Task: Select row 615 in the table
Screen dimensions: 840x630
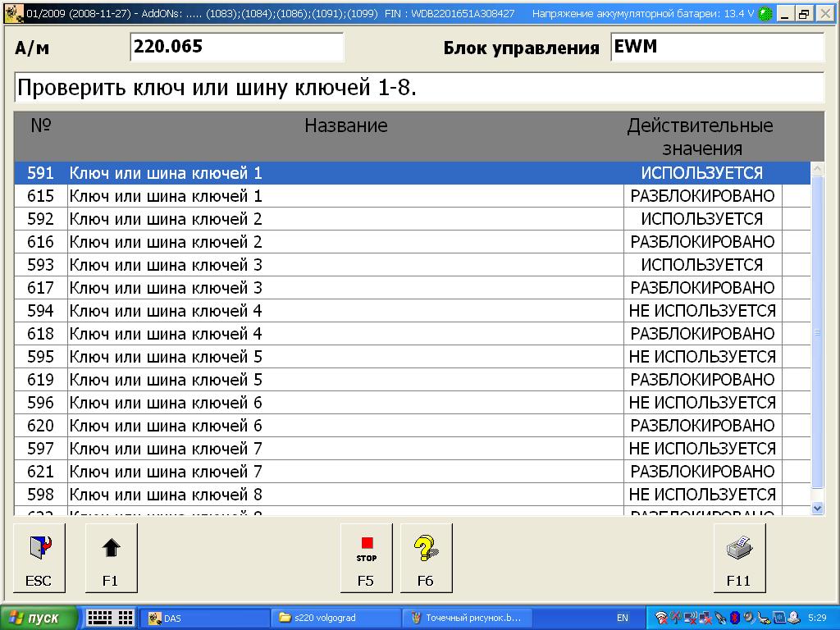Action: (x=413, y=196)
